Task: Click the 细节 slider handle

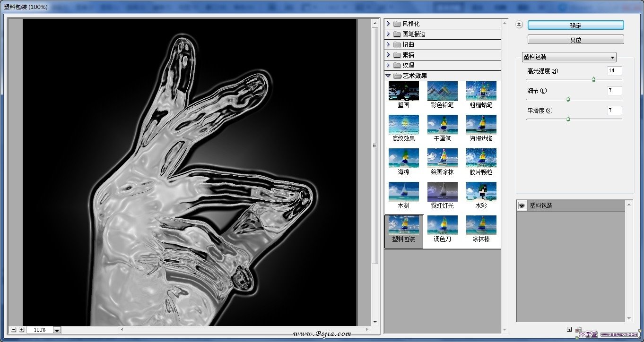Action: pos(568,99)
